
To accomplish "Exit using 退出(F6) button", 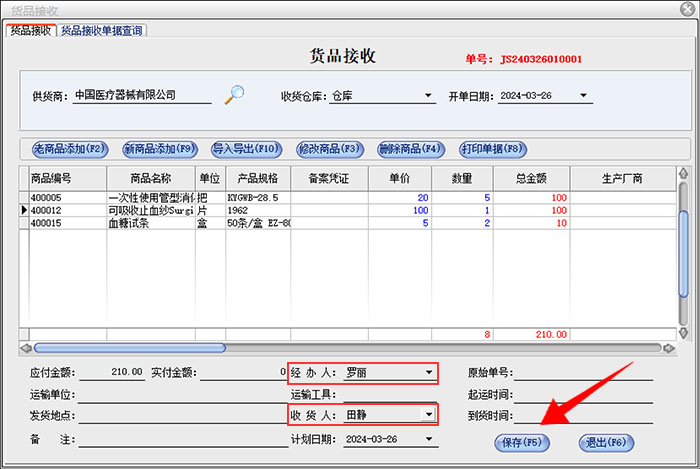I will 605,442.
